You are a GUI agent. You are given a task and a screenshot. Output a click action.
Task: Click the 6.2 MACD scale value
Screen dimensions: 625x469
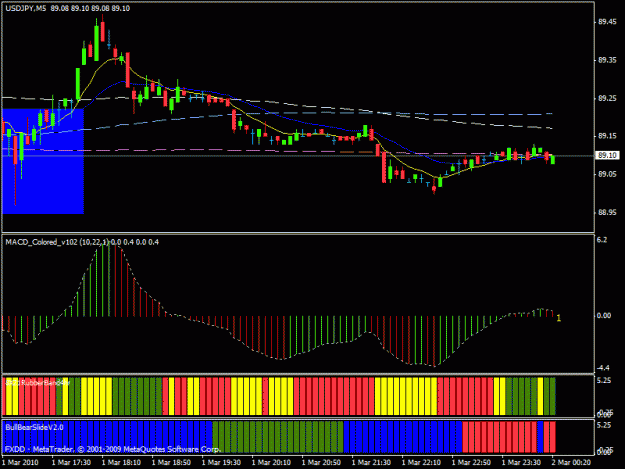pyautogui.click(x=602, y=240)
